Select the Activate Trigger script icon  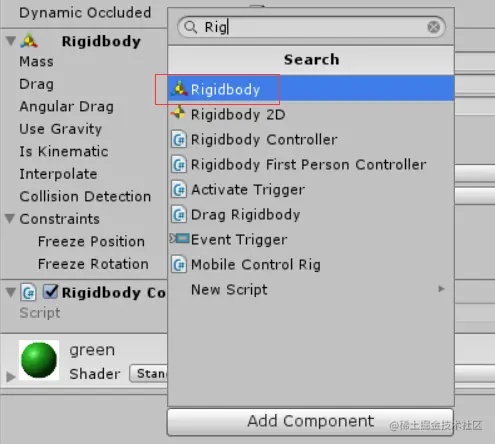[x=179, y=189]
